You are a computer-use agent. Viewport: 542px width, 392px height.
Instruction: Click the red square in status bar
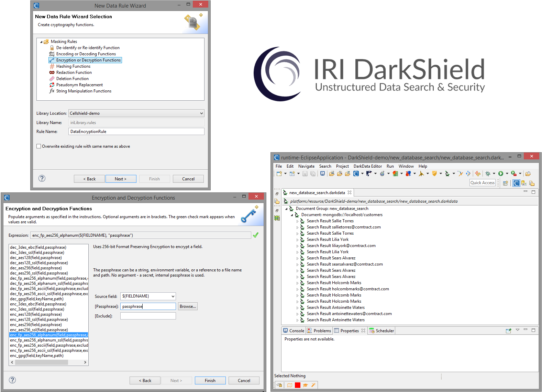(298, 385)
